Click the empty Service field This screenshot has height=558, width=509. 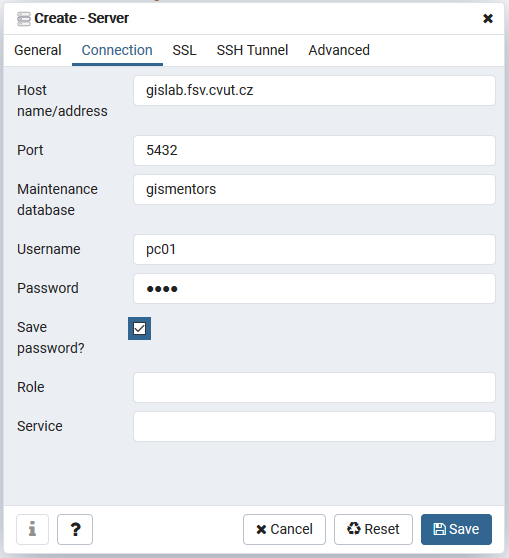tap(314, 427)
